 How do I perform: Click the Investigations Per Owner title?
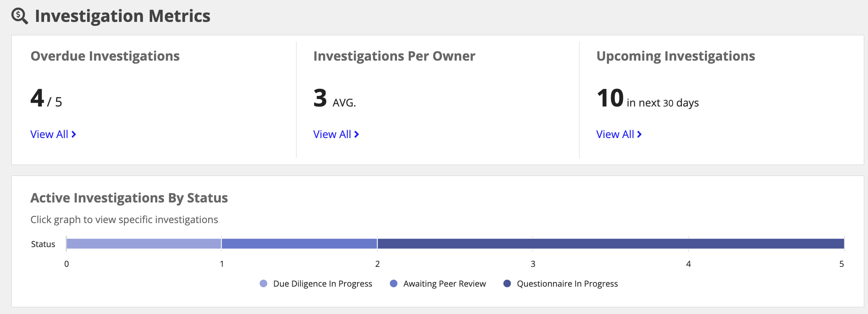tap(394, 56)
